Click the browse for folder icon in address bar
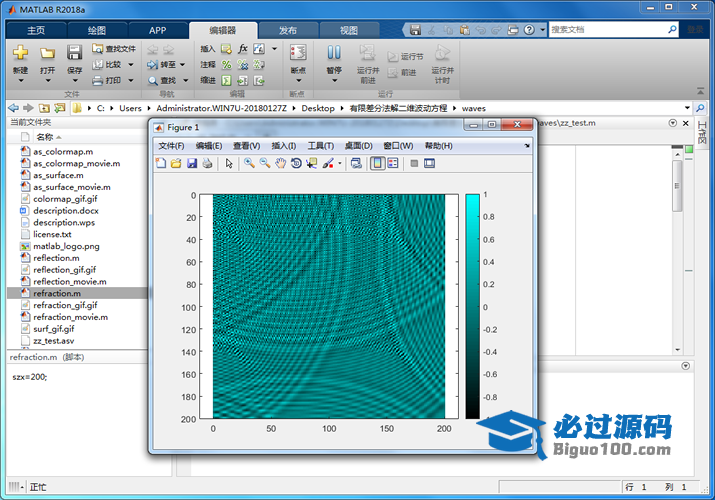Viewport: 715px width, 500px height. [60, 108]
